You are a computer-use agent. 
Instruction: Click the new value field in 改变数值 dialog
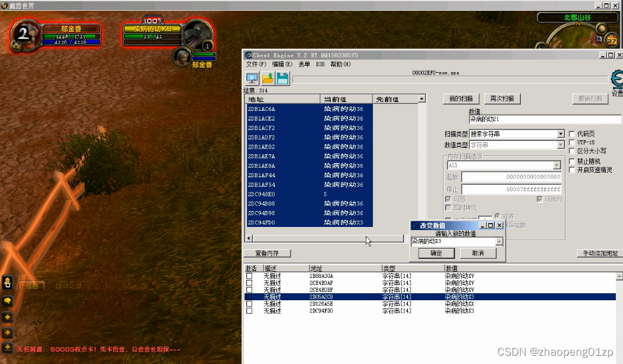tap(454, 242)
